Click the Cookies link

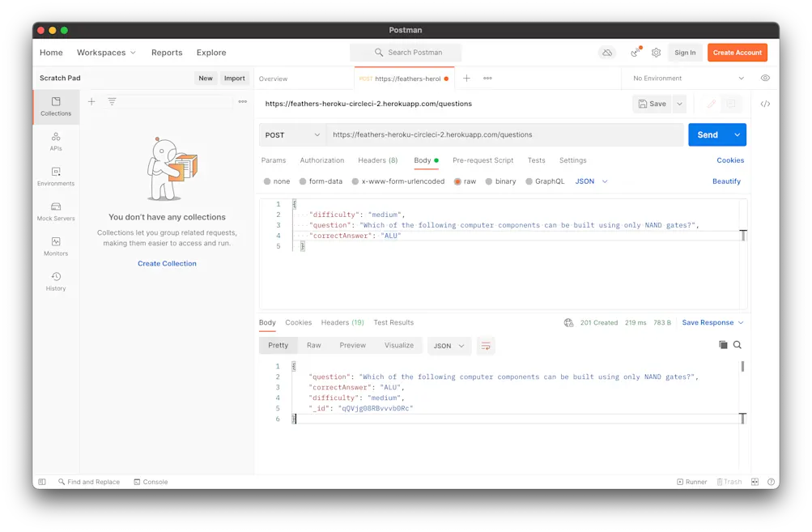pyautogui.click(x=730, y=160)
